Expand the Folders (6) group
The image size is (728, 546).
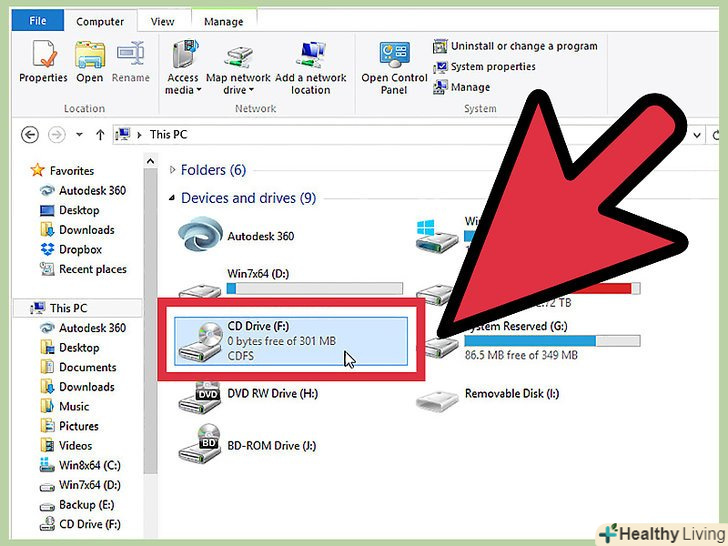[173, 170]
